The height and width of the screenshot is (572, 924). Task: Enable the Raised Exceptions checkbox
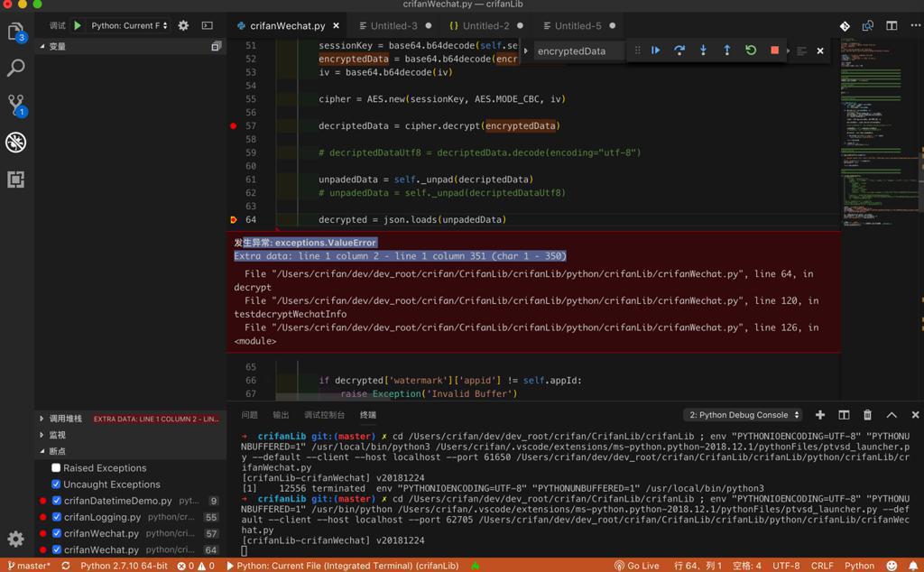[56, 468]
